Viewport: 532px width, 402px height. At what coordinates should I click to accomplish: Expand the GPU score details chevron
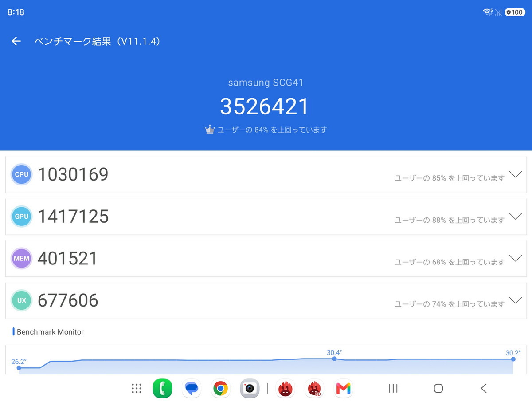pyautogui.click(x=515, y=217)
